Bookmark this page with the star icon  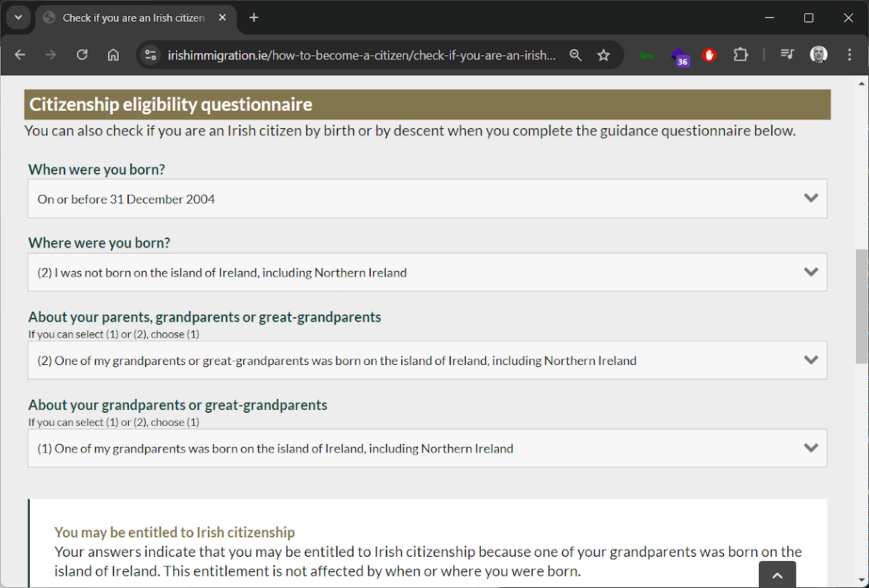pos(603,54)
